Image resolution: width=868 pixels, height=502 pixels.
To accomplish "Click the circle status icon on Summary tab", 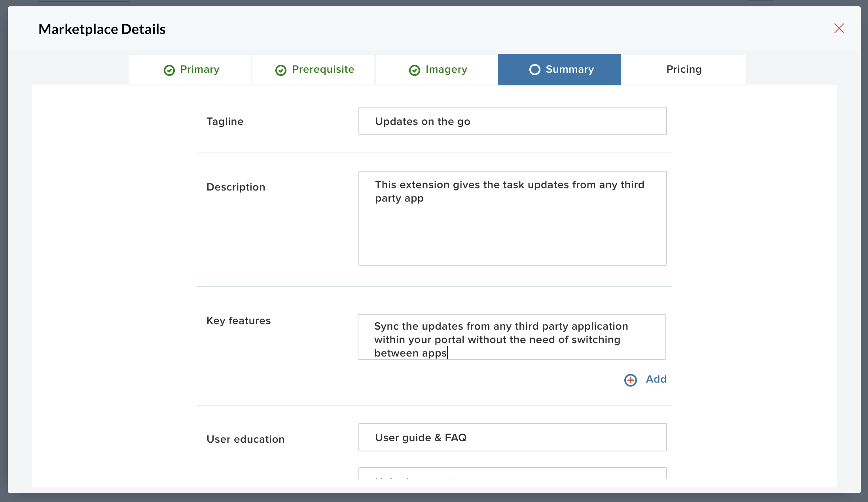I will pyautogui.click(x=535, y=70).
